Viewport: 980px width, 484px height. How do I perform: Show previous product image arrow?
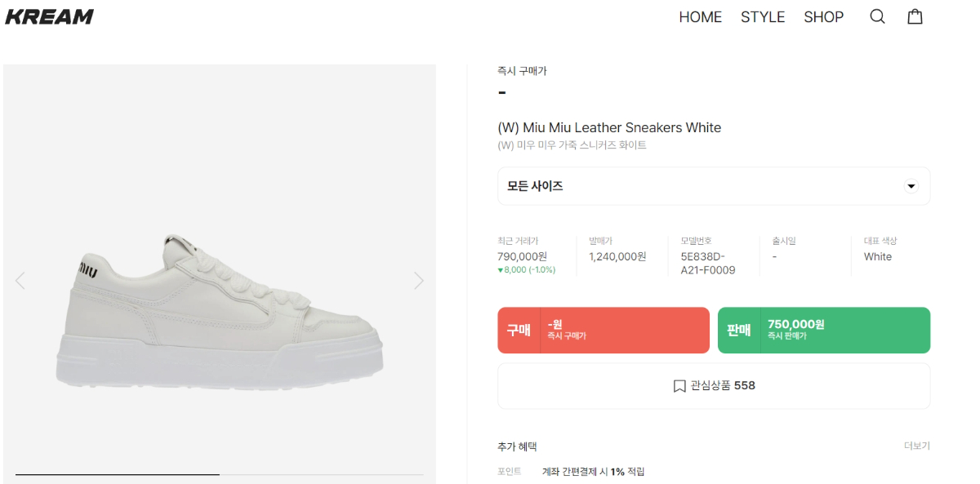coord(20,281)
